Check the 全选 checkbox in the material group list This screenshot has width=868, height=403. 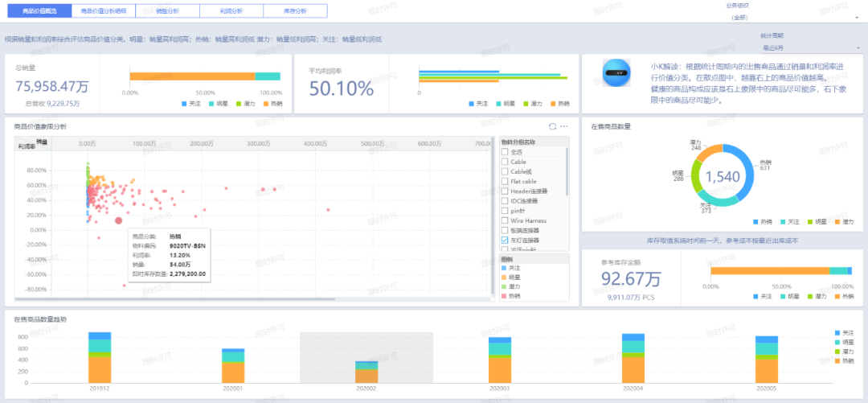(505, 152)
